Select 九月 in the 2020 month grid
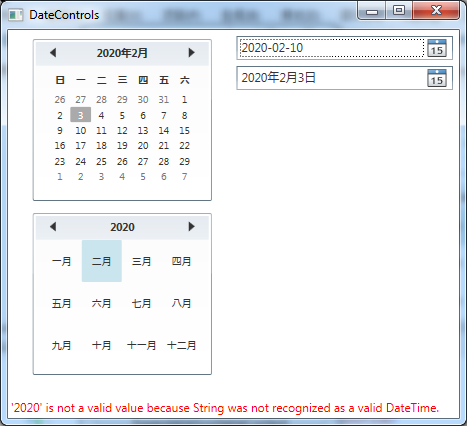Screen dimensions: 467x426 click(x=62, y=345)
